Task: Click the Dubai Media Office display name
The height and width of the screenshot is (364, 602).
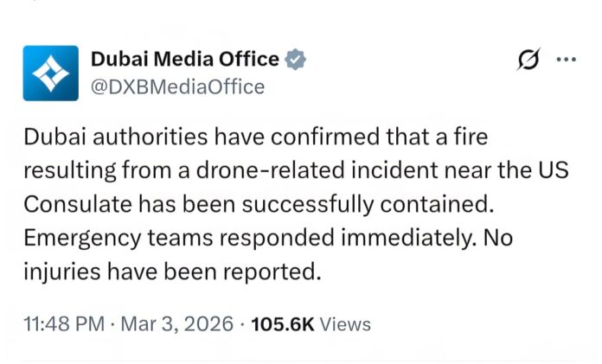Action: pos(185,60)
